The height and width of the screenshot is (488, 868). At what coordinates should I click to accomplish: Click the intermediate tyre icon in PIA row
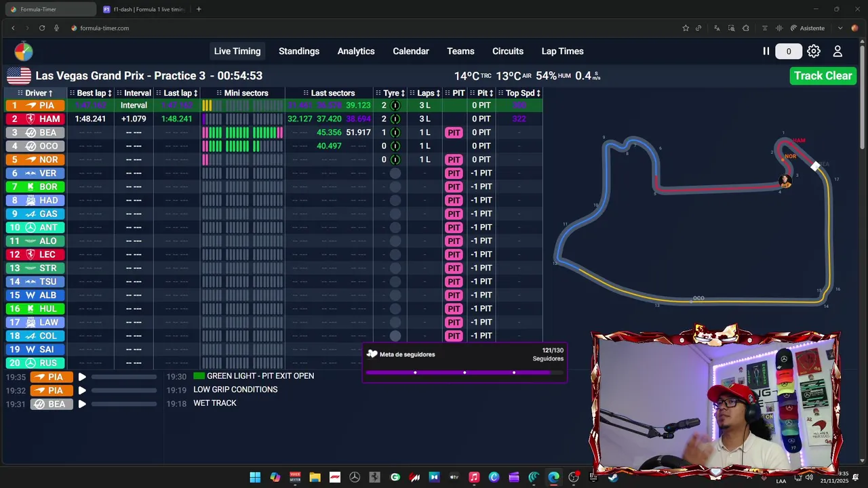point(395,105)
